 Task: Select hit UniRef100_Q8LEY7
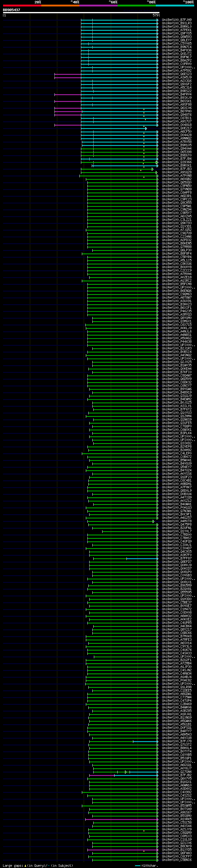[177, 40]
